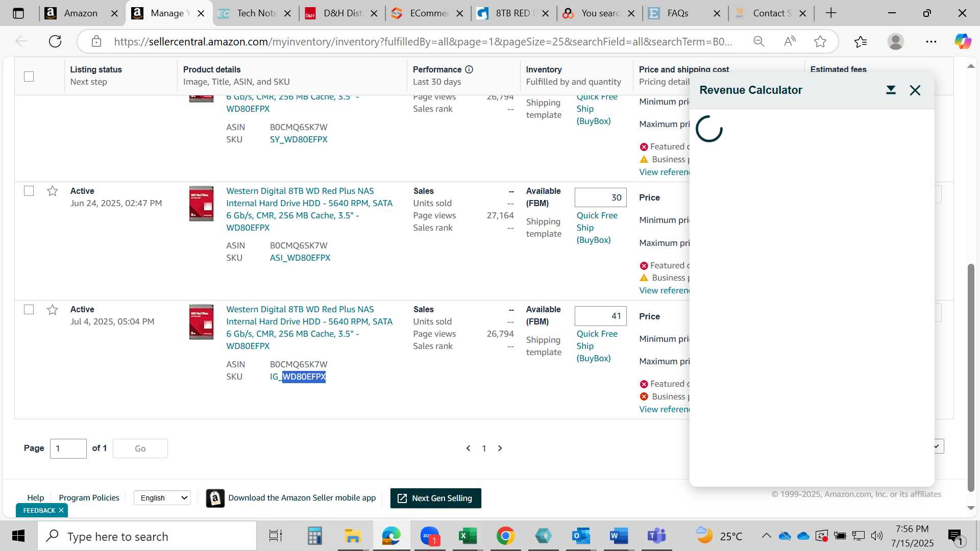This screenshot has height=551, width=980.
Task: Go to previous results page arrow
Action: click(x=468, y=448)
